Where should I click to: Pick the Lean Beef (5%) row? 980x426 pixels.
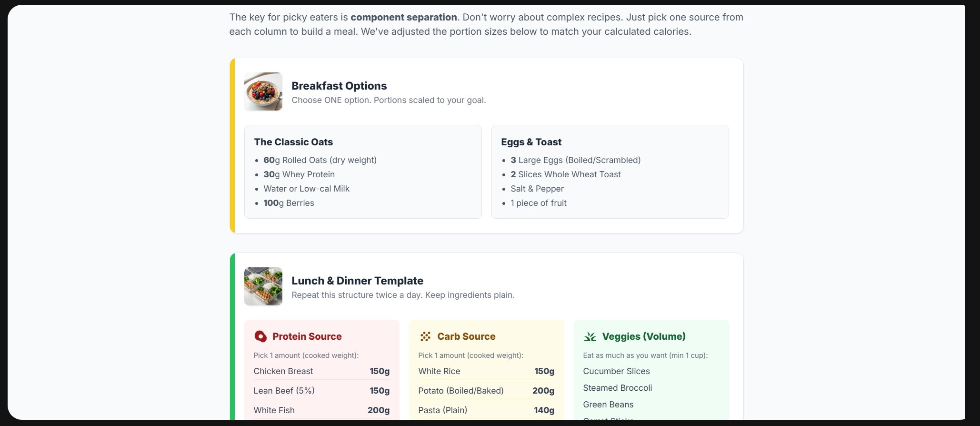(x=321, y=391)
